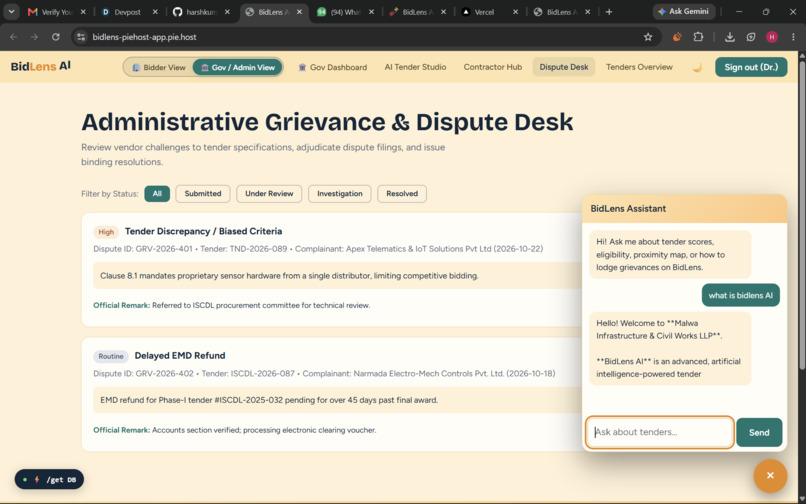The width and height of the screenshot is (806, 504).
Task: Select Gov / Admin View toggle
Action: pos(237,67)
